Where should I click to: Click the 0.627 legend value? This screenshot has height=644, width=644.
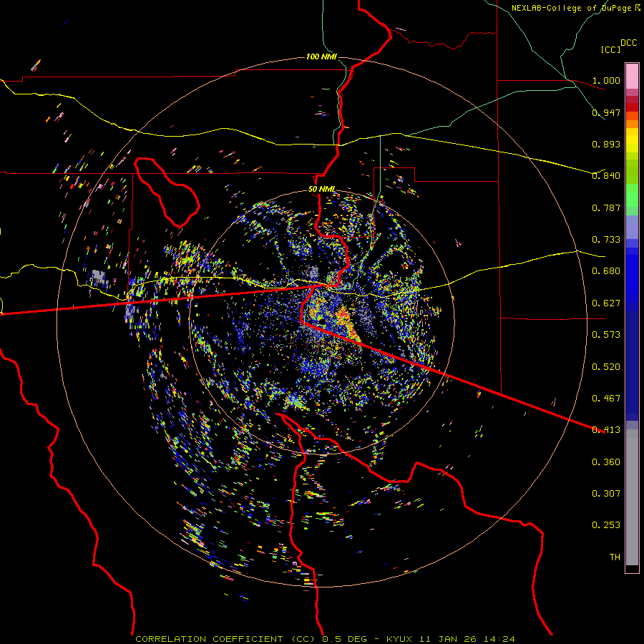[606, 303]
